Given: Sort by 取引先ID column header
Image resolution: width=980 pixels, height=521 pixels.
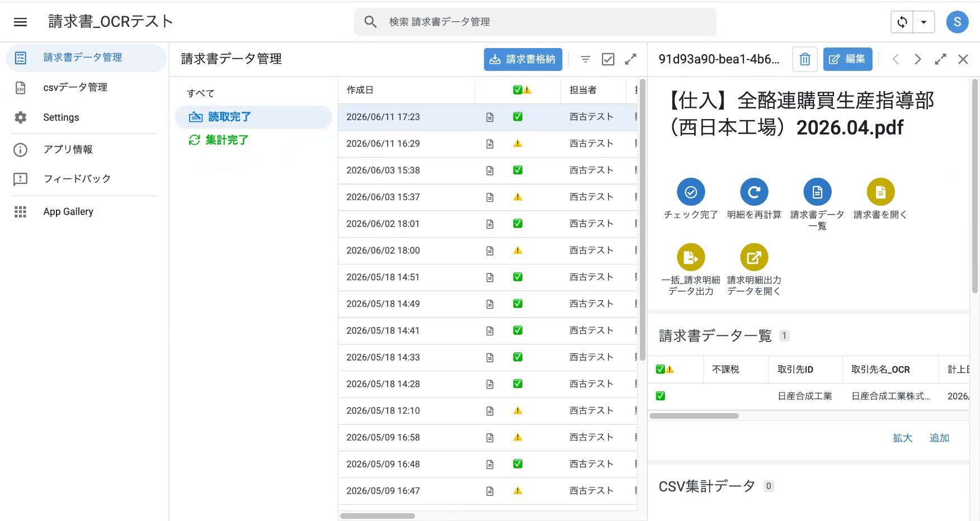Looking at the screenshot, I should (795, 370).
